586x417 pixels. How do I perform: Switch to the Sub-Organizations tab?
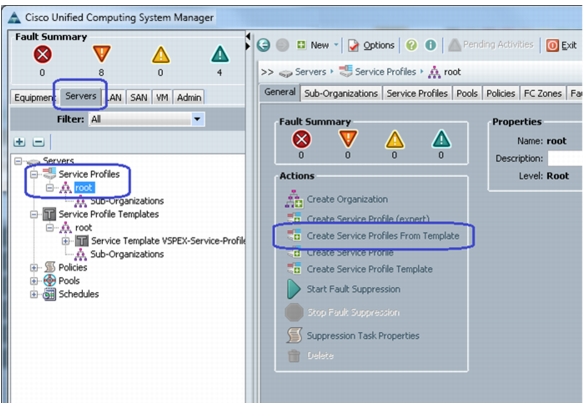point(341,93)
